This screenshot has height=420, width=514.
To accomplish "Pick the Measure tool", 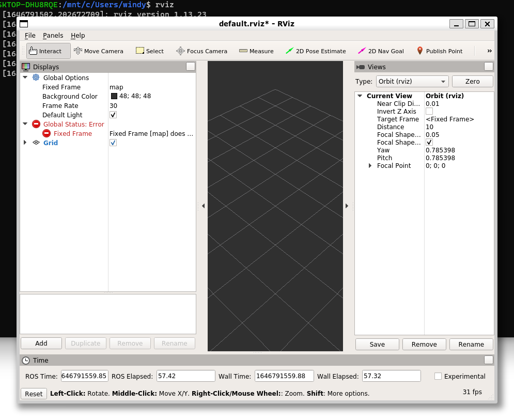I will point(256,51).
